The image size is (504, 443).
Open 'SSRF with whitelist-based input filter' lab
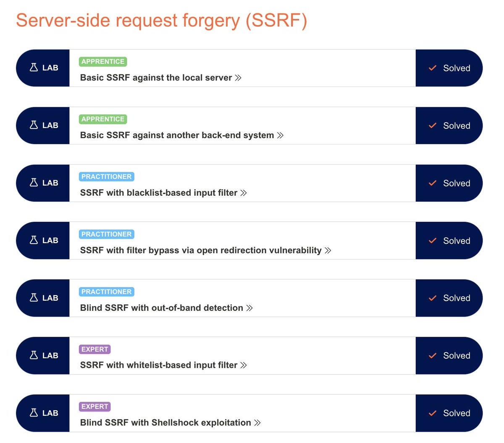coord(159,365)
